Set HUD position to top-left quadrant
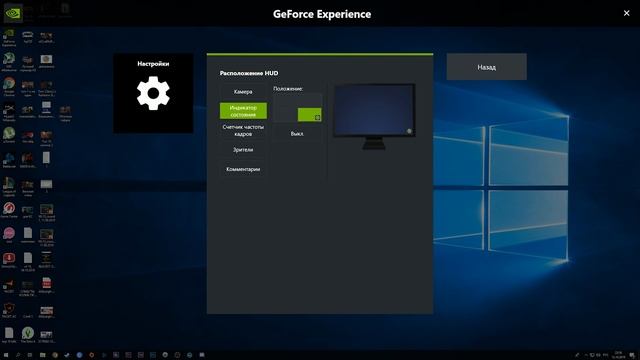 pyautogui.click(x=285, y=100)
